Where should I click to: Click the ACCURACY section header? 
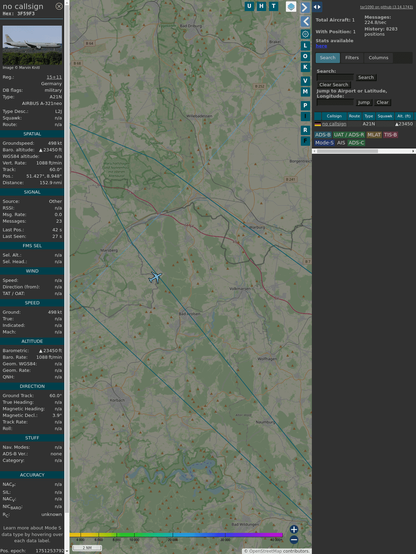coord(32,475)
